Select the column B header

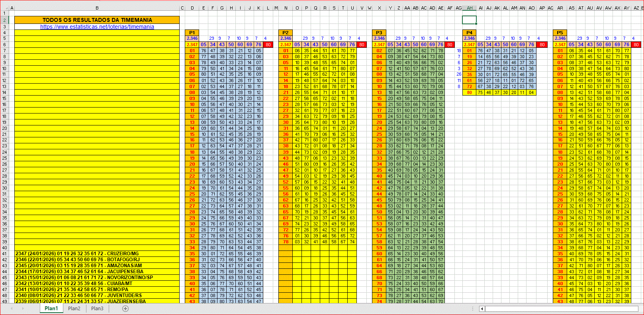(97, 8)
